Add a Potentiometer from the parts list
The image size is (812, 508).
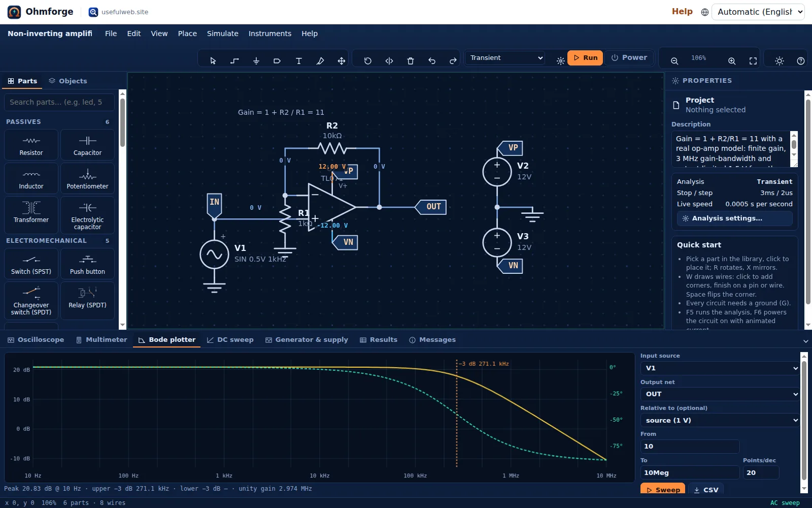tap(87, 178)
